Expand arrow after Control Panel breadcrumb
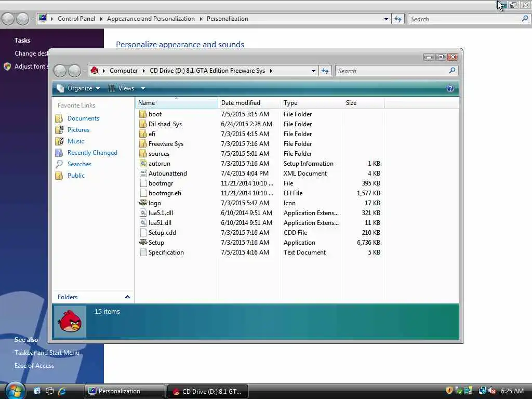 click(x=101, y=19)
